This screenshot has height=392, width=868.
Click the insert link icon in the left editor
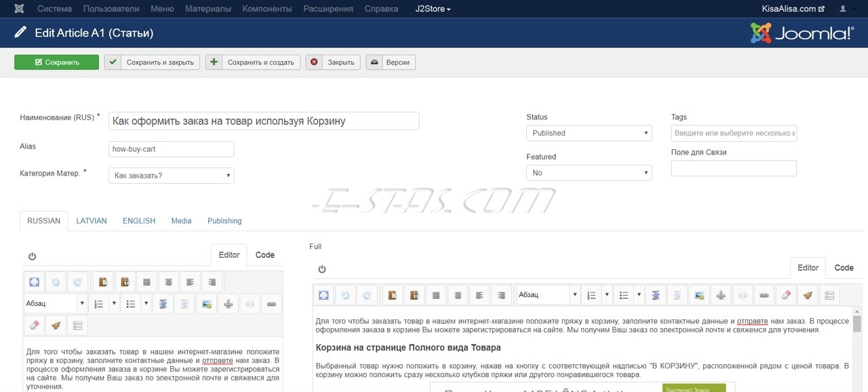(272, 304)
